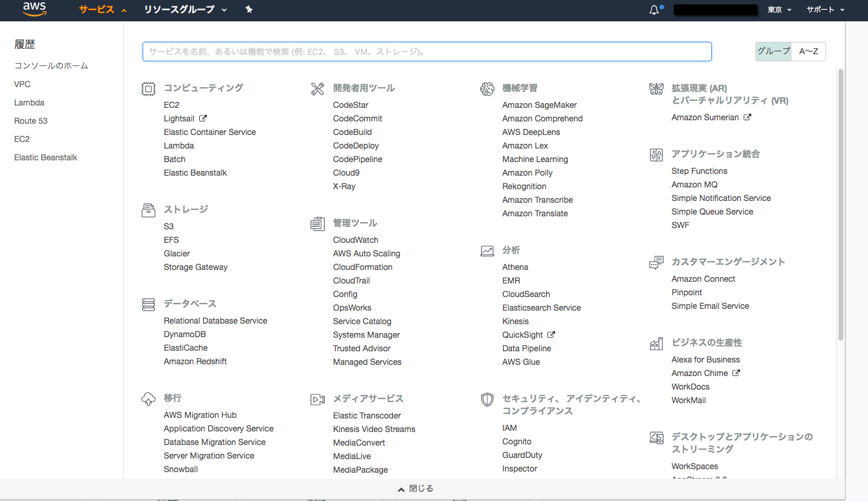
Task: Click the 機械学習 brain icon
Action: pos(487,89)
